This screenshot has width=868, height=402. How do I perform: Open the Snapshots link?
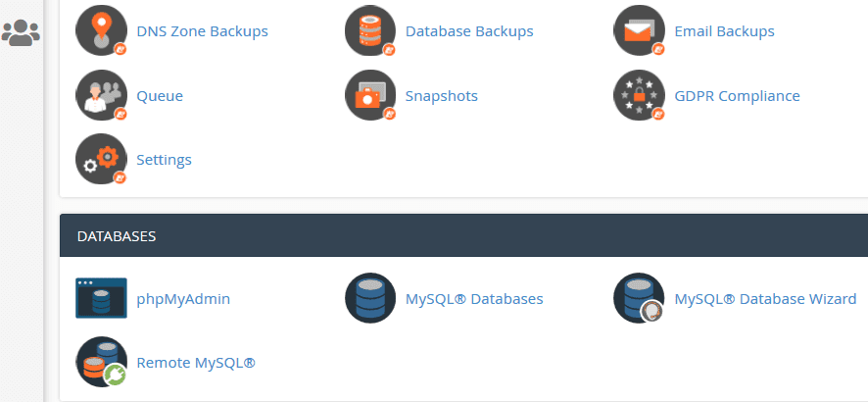pyautogui.click(x=441, y=96)
